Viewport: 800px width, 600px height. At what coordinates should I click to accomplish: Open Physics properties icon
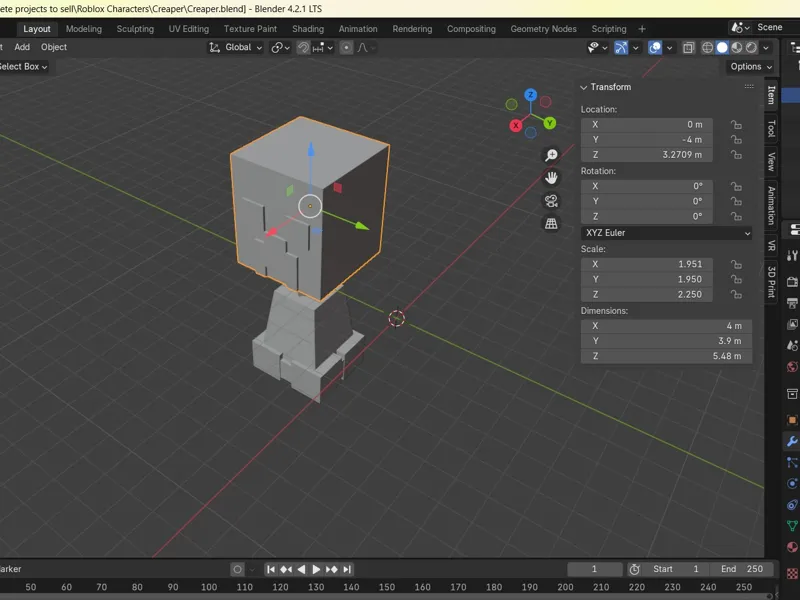coord(792,484)
